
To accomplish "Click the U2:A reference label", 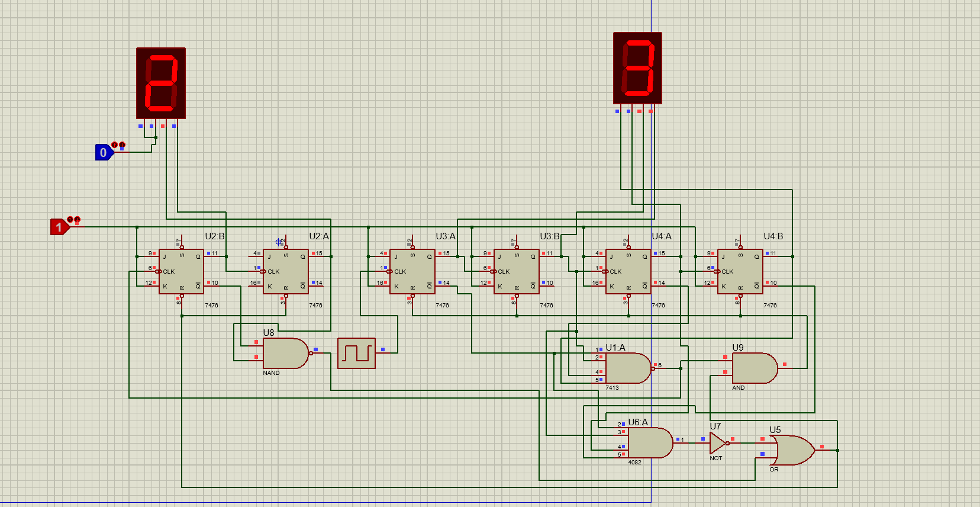I will (319, 236).
